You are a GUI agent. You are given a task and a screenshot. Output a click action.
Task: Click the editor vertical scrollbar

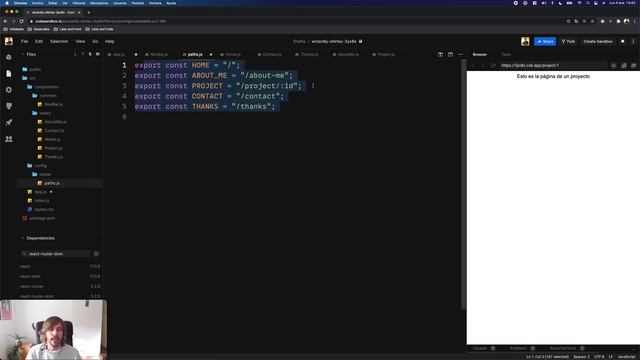coord(463,184)
